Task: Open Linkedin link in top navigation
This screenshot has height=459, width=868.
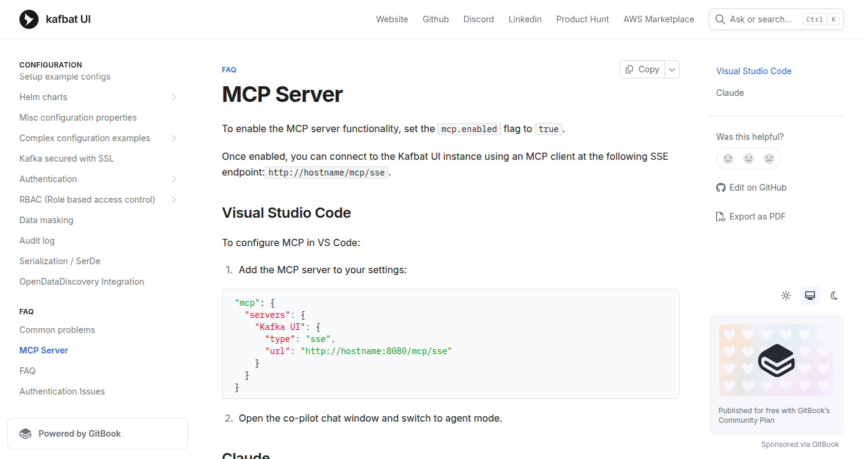Action: coord(525,19)
